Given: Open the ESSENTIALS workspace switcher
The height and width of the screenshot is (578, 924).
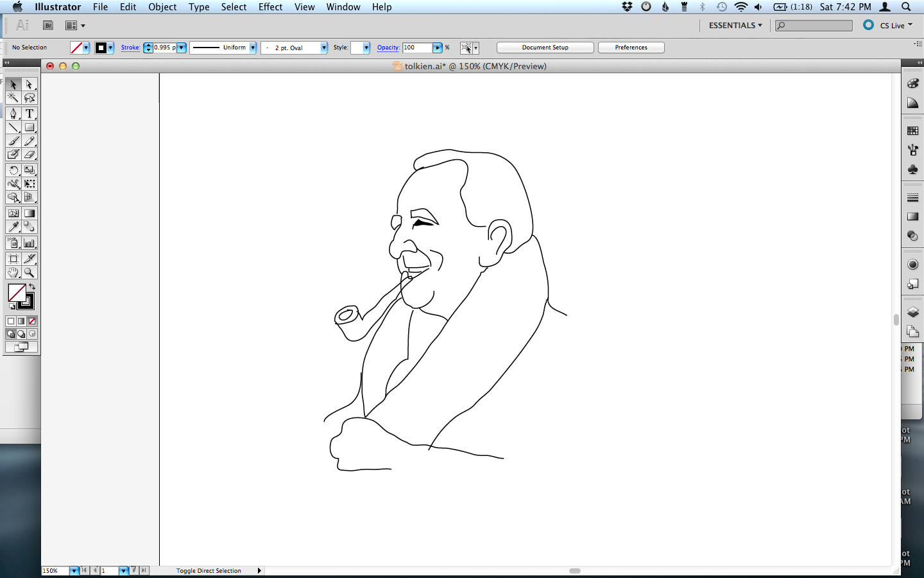Looking at the screenshot, I should coord(733,25).
